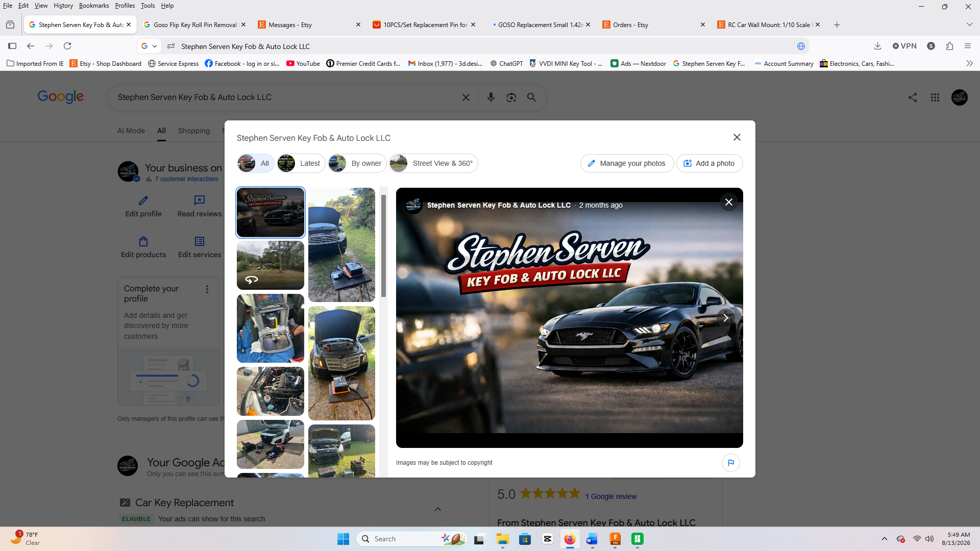Click Edit products button
Screen dimensions: 980x551
(143, 247)
